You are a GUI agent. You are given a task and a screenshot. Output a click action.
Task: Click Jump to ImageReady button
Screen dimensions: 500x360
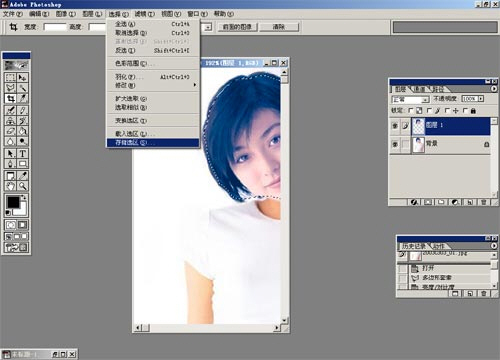click(x=16, y=248)
